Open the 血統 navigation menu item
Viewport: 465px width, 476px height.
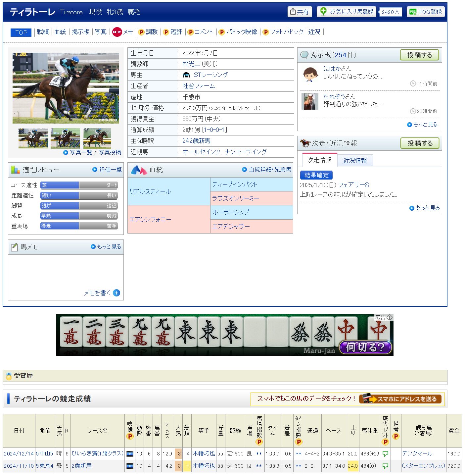pos(60,32)
